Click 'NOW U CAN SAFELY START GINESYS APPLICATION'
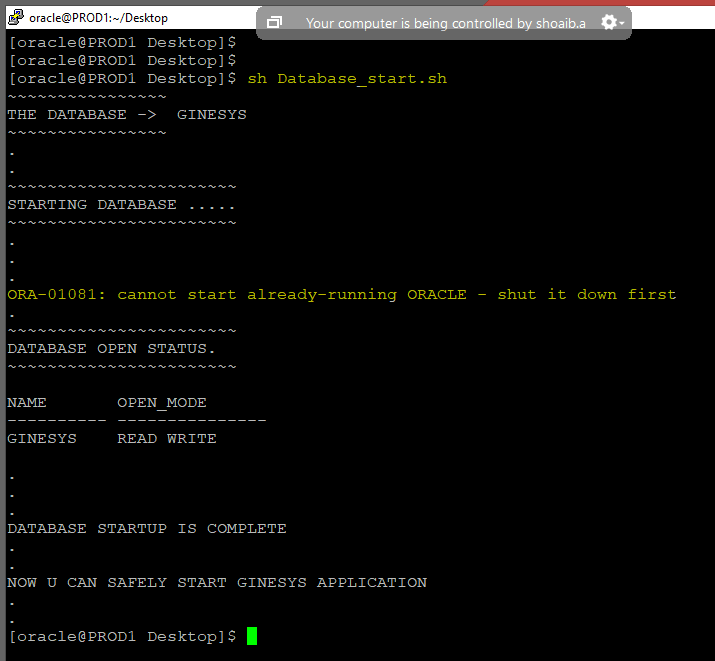Image resolution: width=715 pixels, height=661 pixels. [x=217, y=583]
